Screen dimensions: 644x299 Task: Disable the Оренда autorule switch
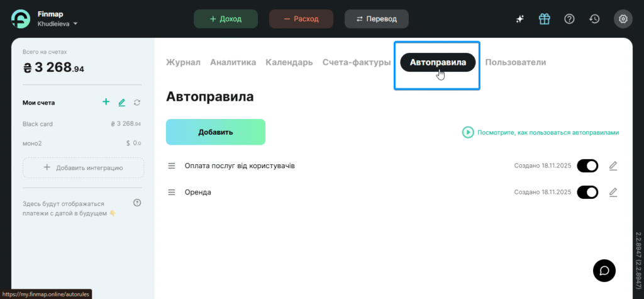pos(587,192)
